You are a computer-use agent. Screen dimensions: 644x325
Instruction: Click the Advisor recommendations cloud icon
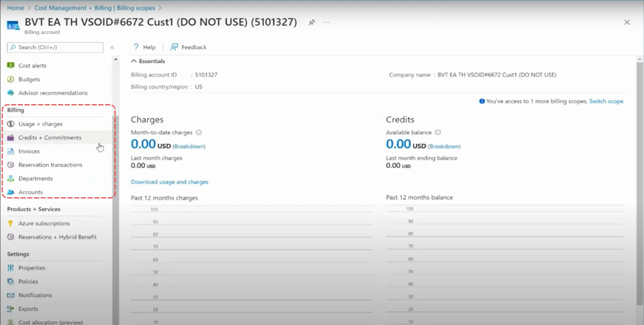(x=11, y=93)
